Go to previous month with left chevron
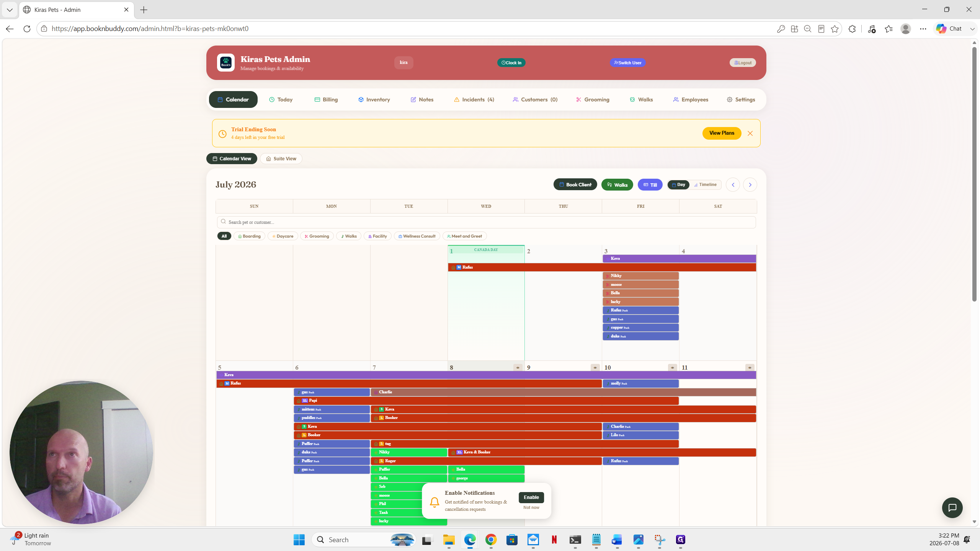 point(733,185)
